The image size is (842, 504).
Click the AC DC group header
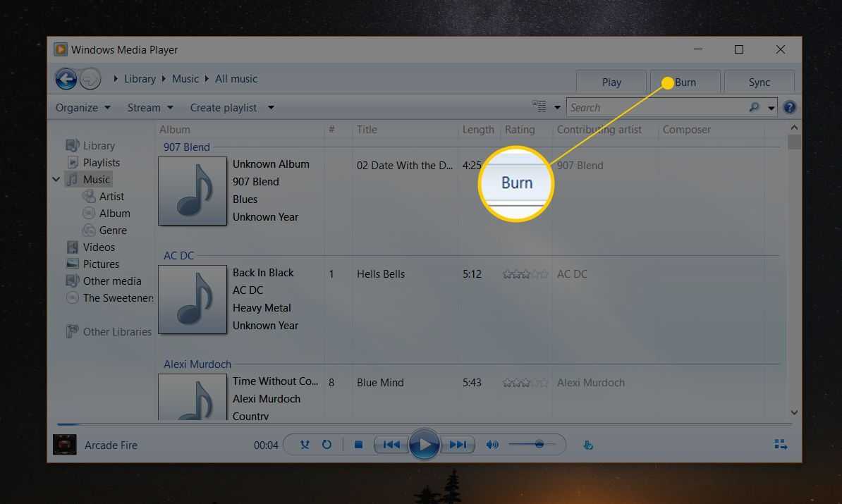(179, 255)
